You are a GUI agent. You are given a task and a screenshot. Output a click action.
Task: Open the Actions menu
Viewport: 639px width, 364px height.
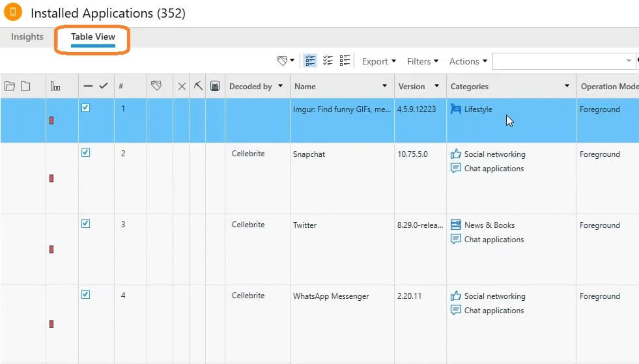pos(468,61)
